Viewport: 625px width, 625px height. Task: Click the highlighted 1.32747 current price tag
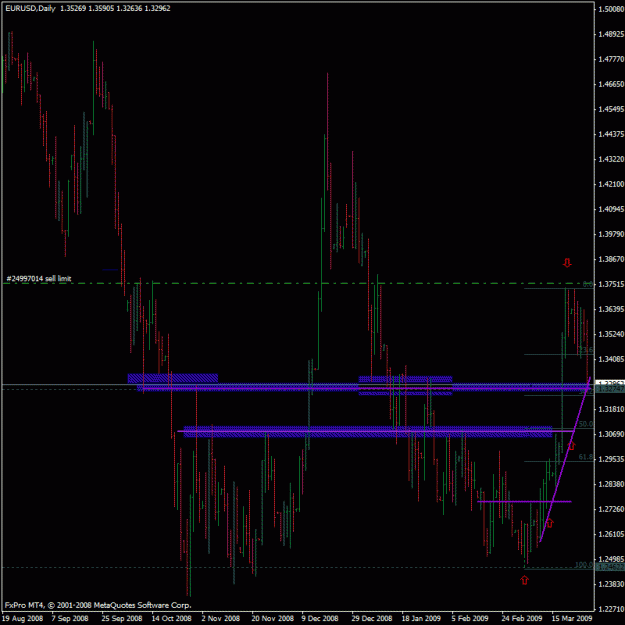pyautogui.click(x=610, y=389)
